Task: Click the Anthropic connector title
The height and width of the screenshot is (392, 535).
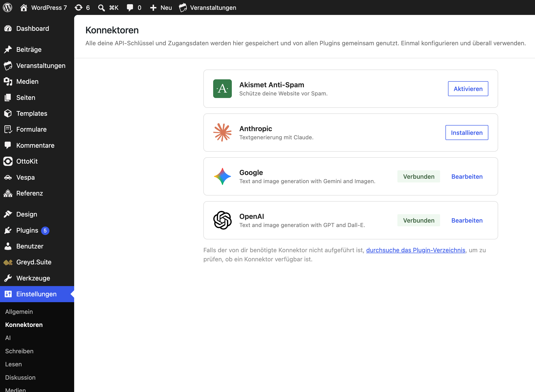Action: click(256, 129)
